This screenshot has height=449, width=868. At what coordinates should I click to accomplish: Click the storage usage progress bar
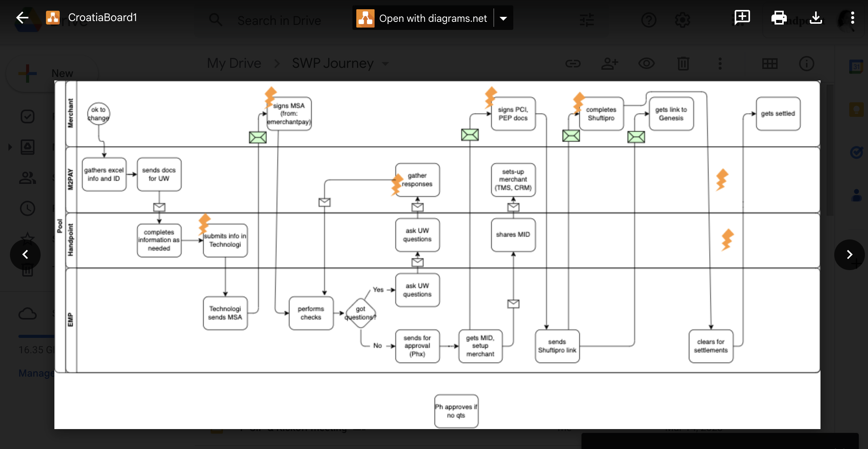coord(36,336)
